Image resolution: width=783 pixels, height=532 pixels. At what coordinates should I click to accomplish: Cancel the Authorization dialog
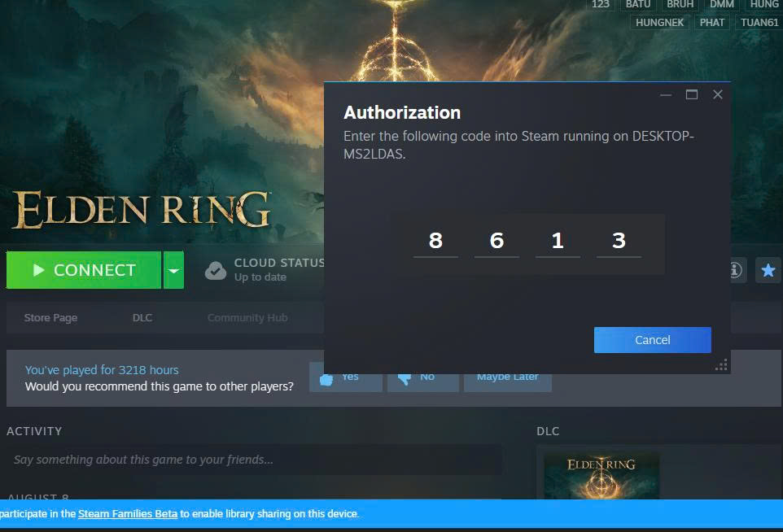click(x=652, y=340)
